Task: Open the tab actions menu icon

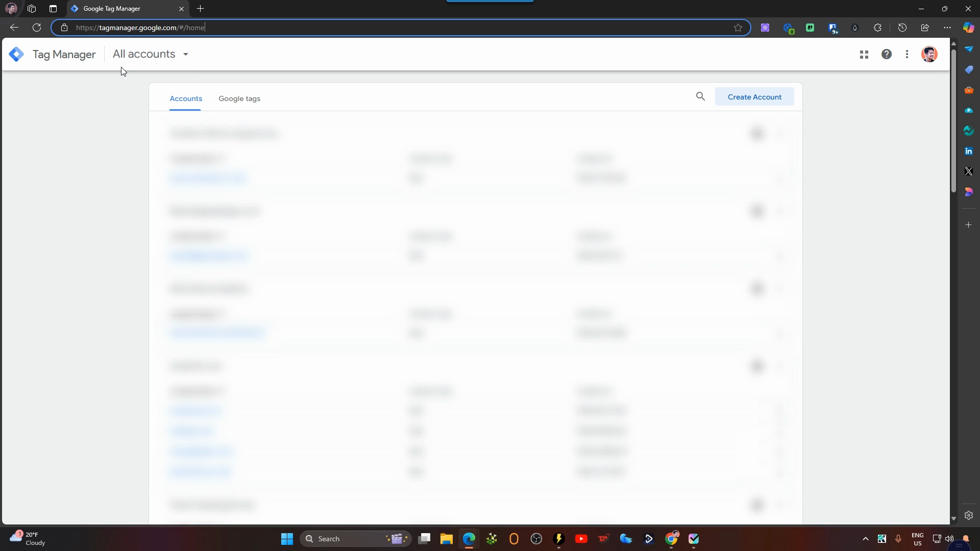Action: click(53, 9)
